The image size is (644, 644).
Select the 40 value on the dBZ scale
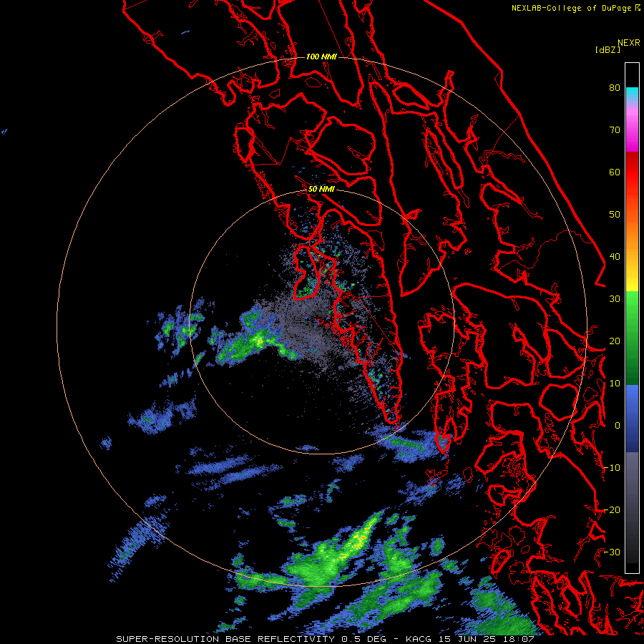tap(615, 257)
